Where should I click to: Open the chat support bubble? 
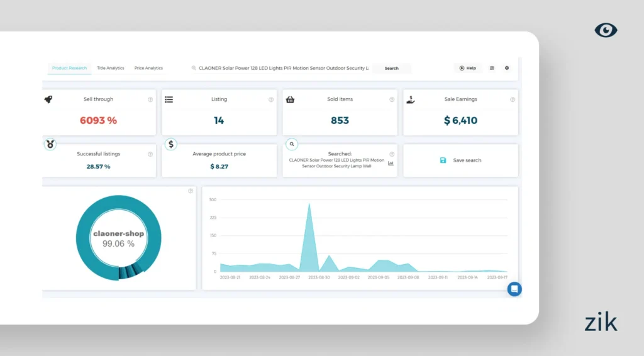(x=514, y=289)
